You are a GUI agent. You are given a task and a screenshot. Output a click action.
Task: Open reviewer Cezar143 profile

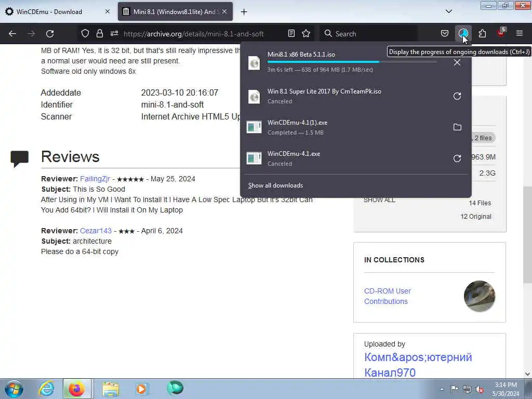(x=96, y=231)
